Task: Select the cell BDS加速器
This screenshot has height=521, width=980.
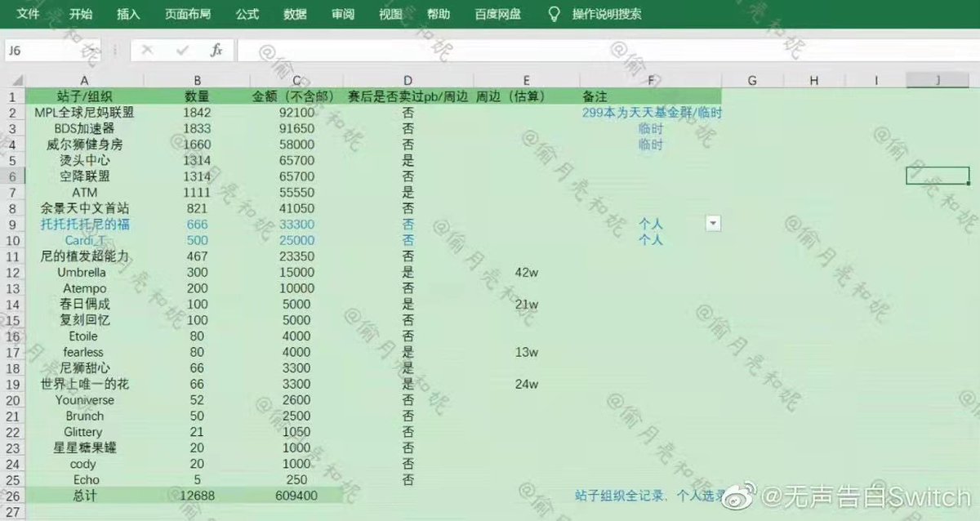Action: 84,128
